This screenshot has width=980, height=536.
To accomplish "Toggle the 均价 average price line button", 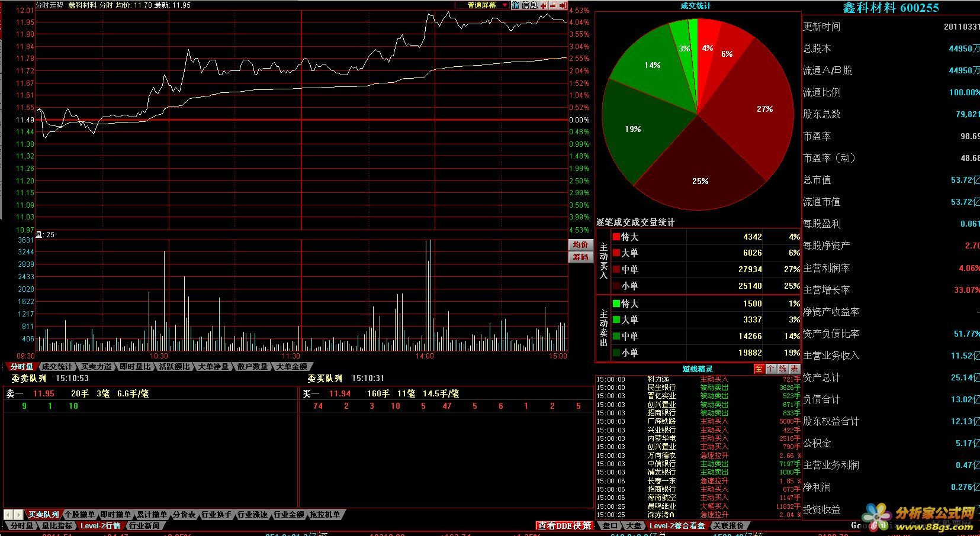I will coord(581,245).
